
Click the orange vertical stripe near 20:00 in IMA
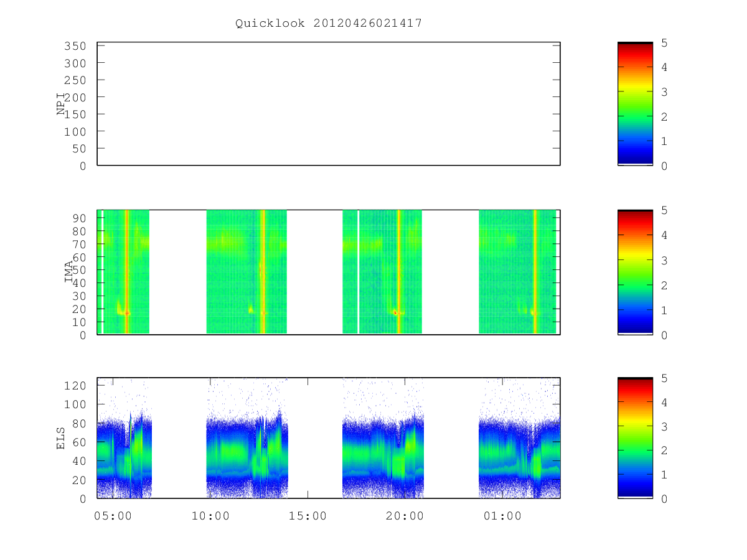398,272
